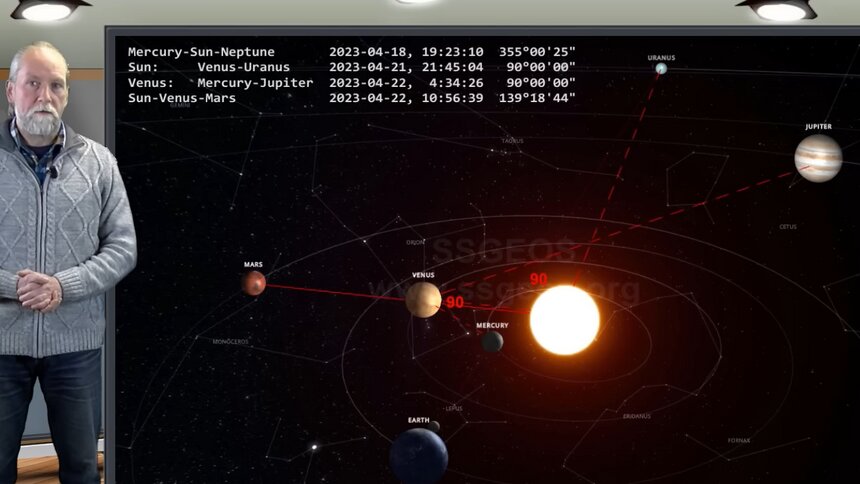Click the EARTH label
This screenshot has height=484, width=860.
[418, 420]
